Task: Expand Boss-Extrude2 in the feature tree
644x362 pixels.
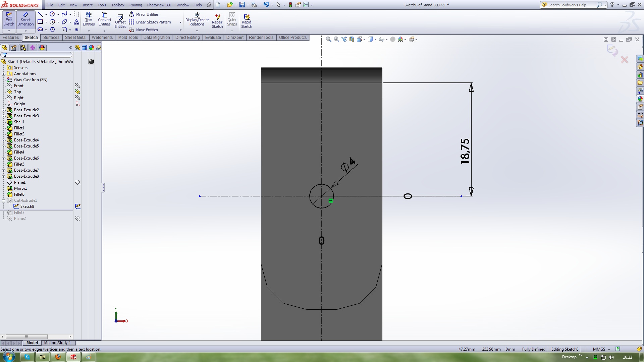Action: click(4, 110)
